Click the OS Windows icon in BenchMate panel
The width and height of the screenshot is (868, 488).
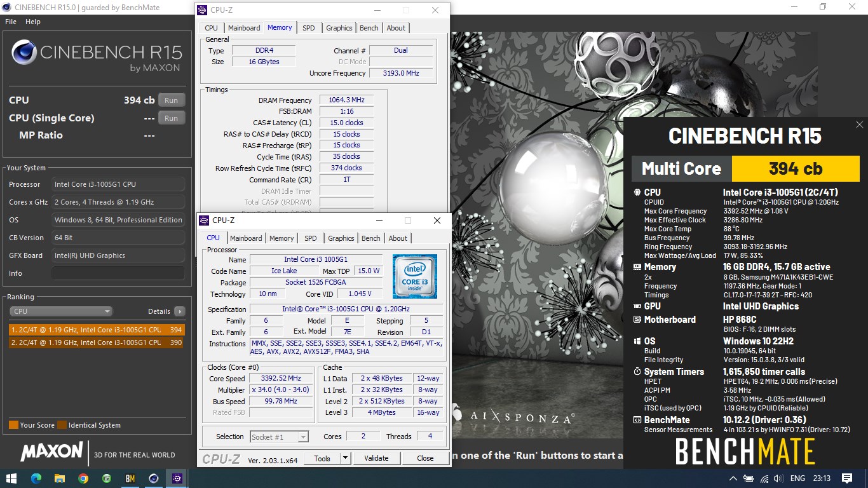click(637, 341)
